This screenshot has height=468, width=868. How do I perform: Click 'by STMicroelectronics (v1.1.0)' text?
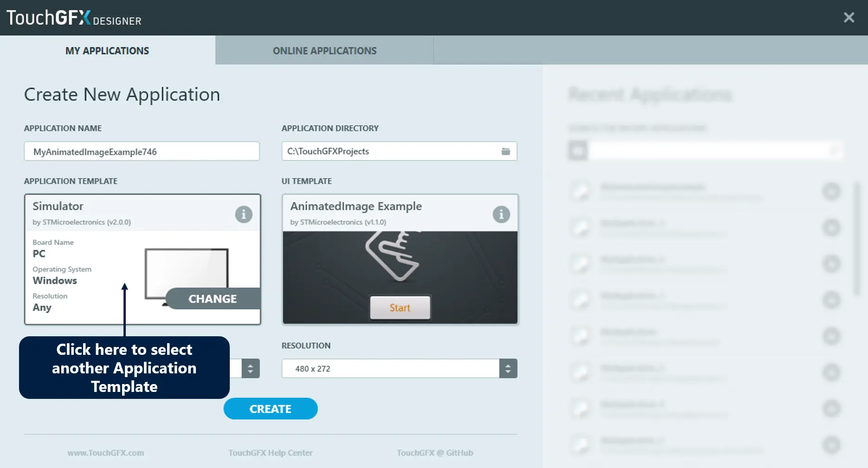(x=338, y=222)
